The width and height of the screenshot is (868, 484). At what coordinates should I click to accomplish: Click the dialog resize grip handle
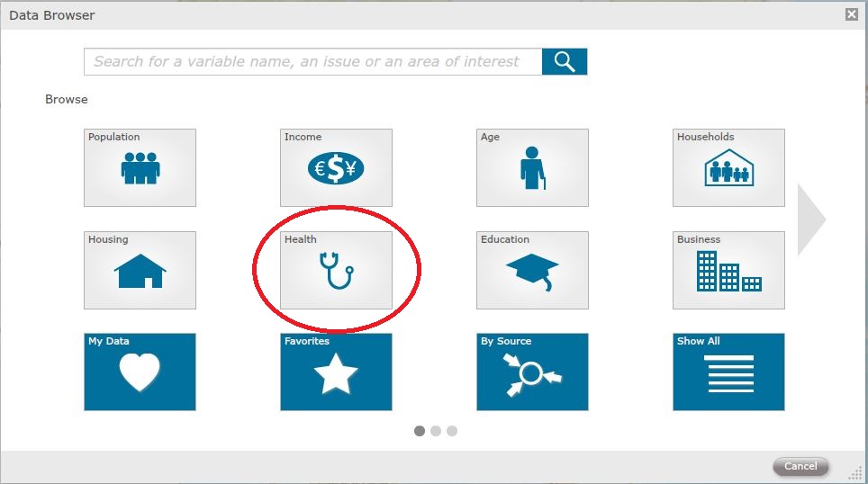coord(856,473)
